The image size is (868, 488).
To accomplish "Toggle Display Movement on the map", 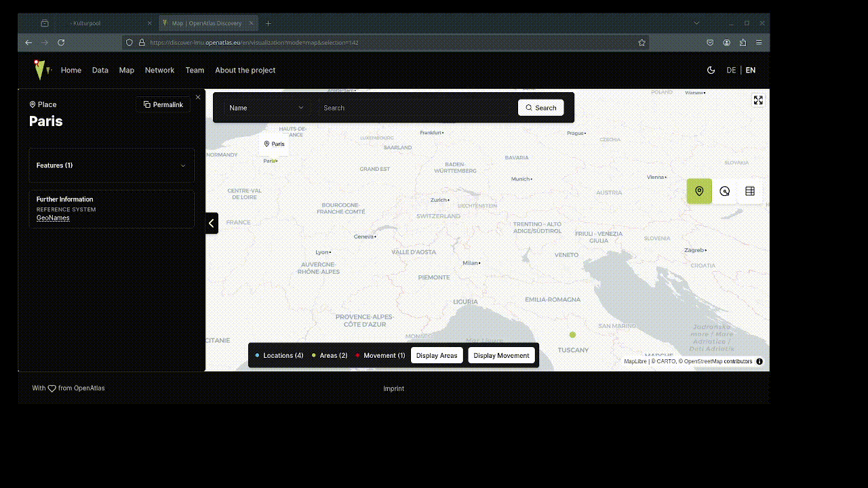I will point(501,355).
